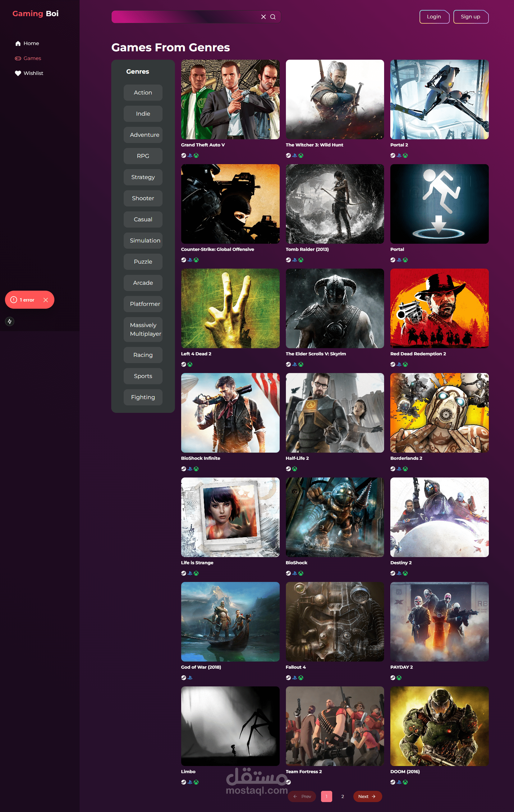Click Steam icon under Grand Theft Auto V
The image size is (514, 812).
click(x=184, y=155)
